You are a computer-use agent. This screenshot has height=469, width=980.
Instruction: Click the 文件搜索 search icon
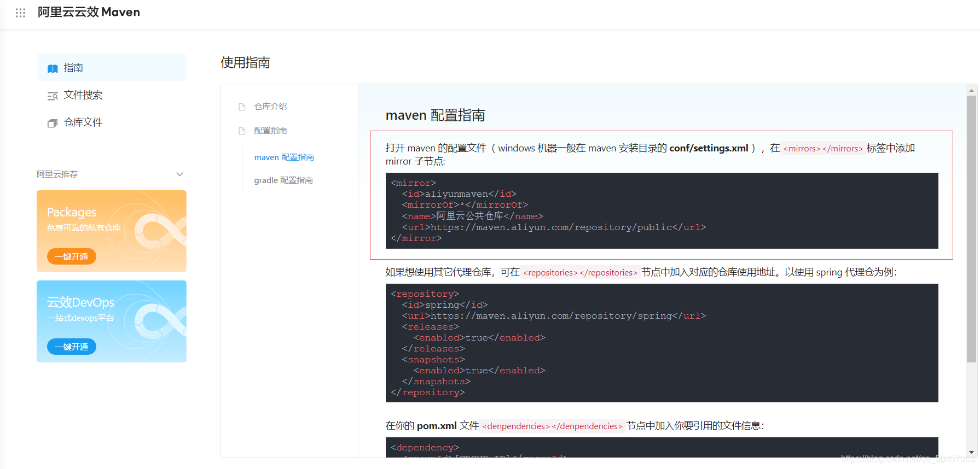(x=53, y=96)
